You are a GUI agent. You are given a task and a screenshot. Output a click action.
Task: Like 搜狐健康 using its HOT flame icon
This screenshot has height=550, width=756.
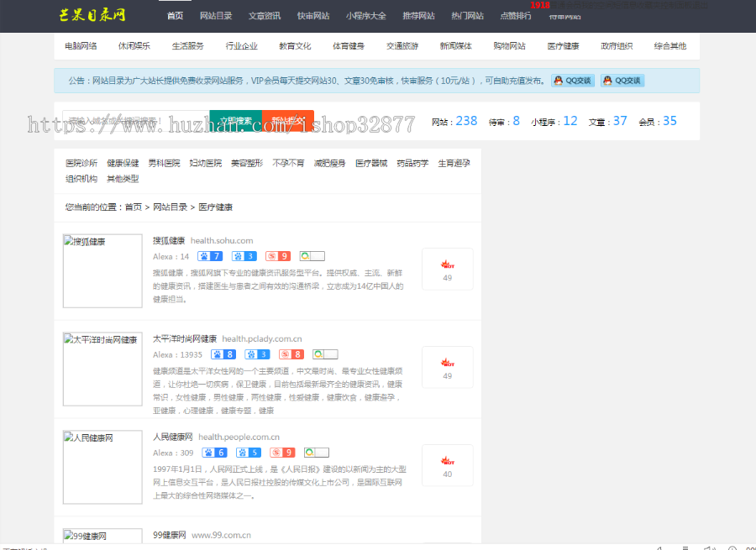[448, 265]
